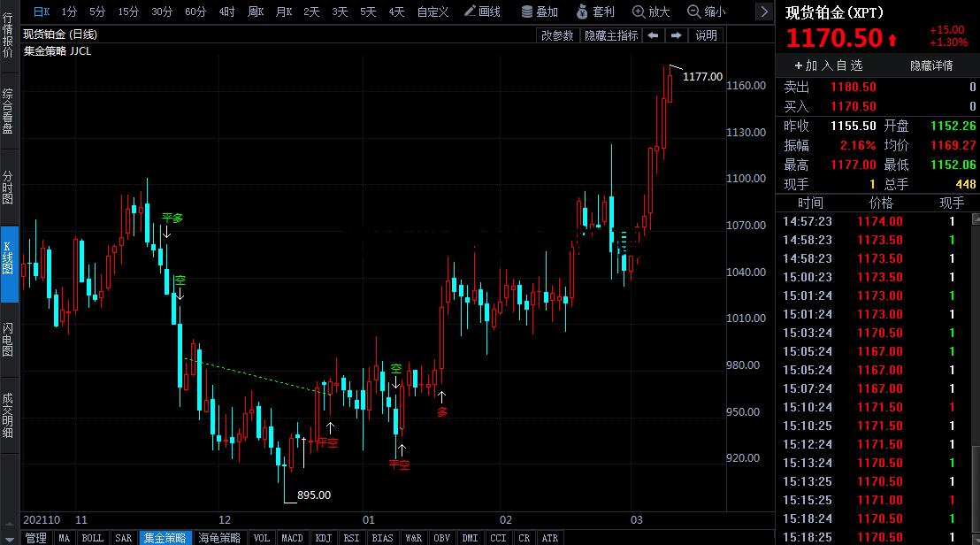Open the 自定义 custom period option

[433, 12]
